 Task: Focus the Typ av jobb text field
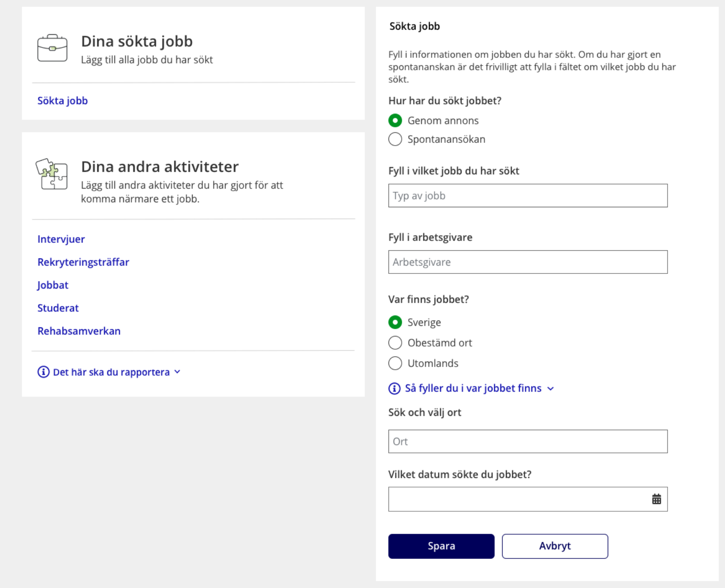point(528,196)
